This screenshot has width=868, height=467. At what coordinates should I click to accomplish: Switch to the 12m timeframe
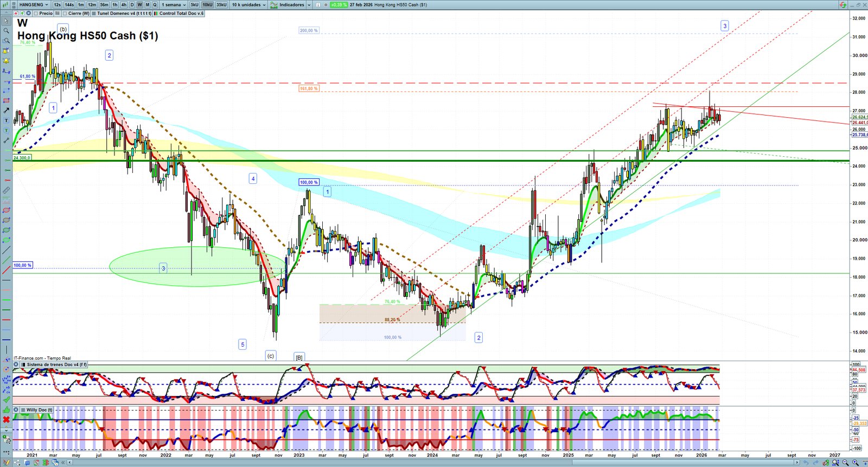pos(92,5)
